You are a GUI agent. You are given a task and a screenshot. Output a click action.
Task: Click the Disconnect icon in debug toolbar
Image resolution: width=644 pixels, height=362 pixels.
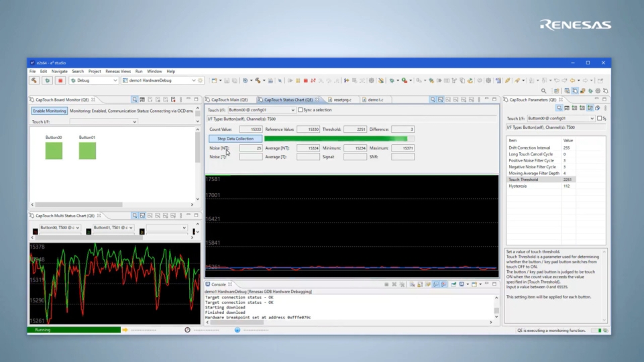tap(313, 80)
